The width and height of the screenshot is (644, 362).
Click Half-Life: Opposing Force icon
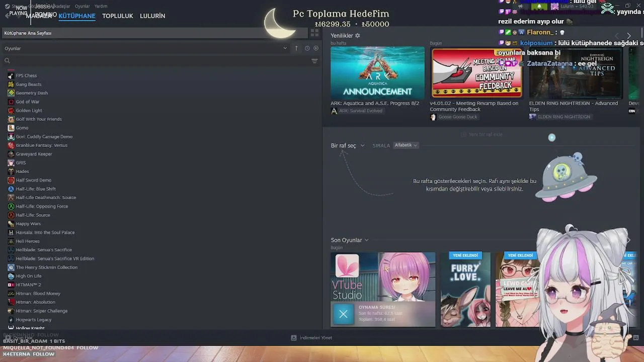[x=11, y=206]
